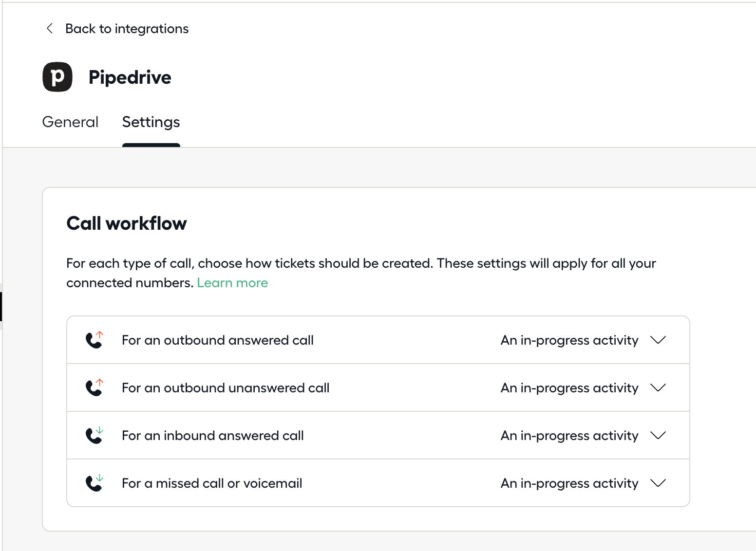Expand chevron for outbound unanswered call

(658, 387)
